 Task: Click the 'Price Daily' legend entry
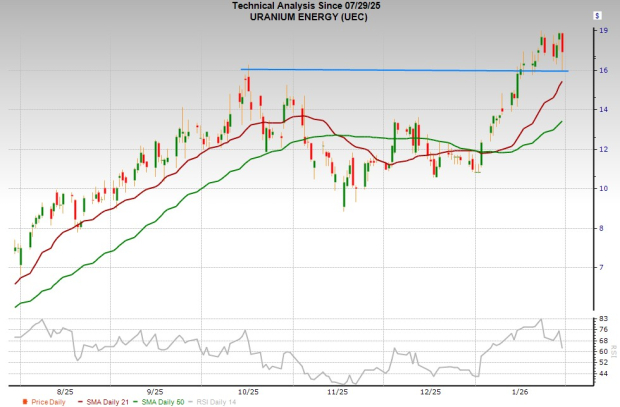point(48,402)
